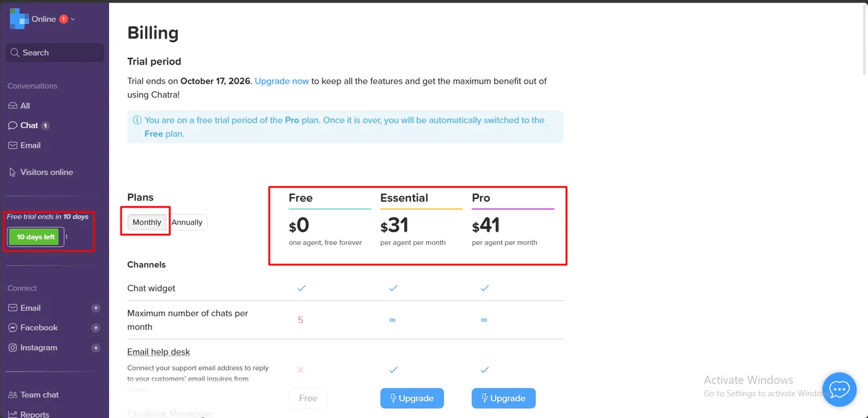Click the Search field in sidebar

click(x=55, y=53)
